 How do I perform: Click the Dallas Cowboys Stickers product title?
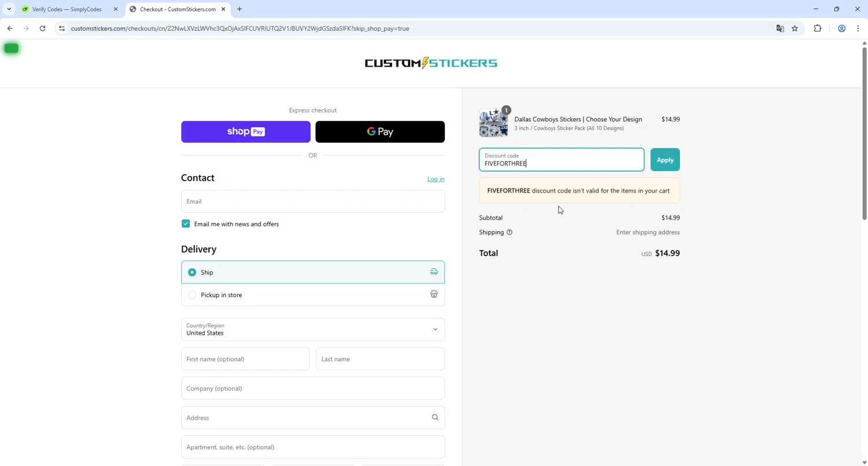tap(578, 119)
